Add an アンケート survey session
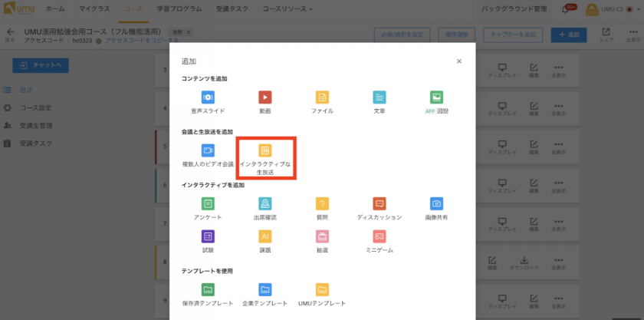Viewport: 644px width, 320px height. pos(208,203)
